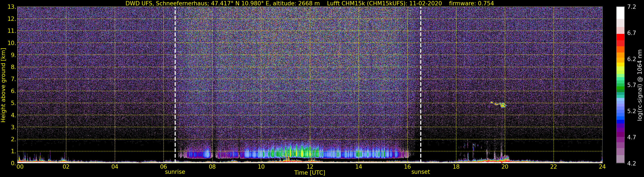Click the height axis tick '12.'

coord(12,19)
